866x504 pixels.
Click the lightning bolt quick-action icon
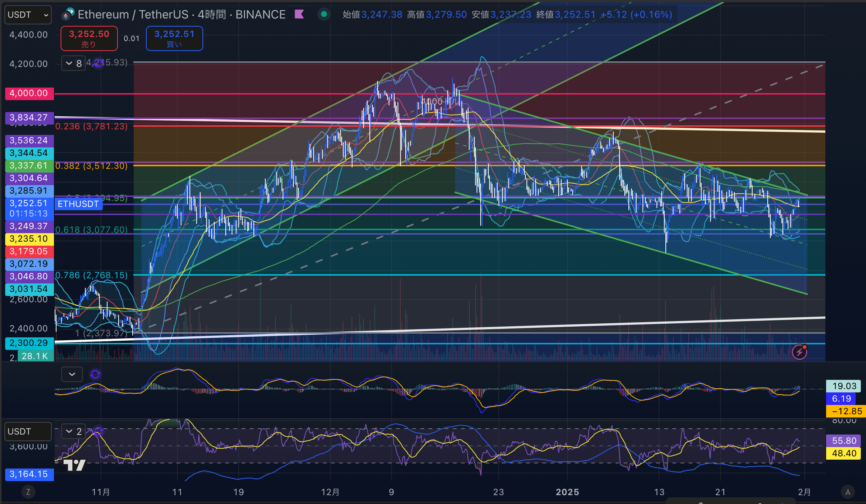799,352
